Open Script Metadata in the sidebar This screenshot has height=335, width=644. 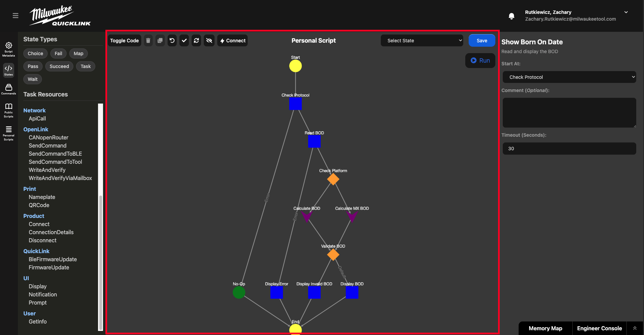(8, 49)
